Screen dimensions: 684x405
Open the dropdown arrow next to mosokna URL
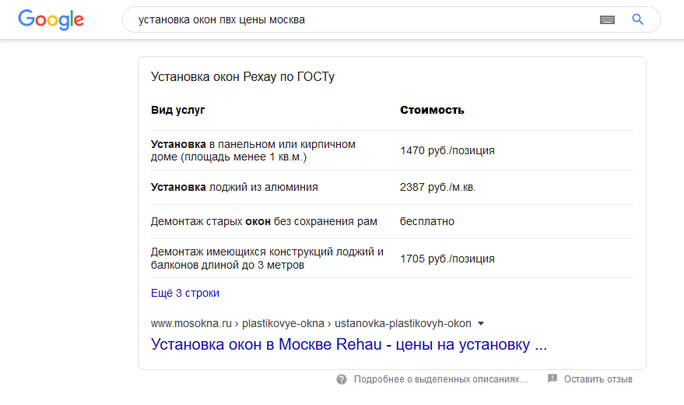click(481, 323)
